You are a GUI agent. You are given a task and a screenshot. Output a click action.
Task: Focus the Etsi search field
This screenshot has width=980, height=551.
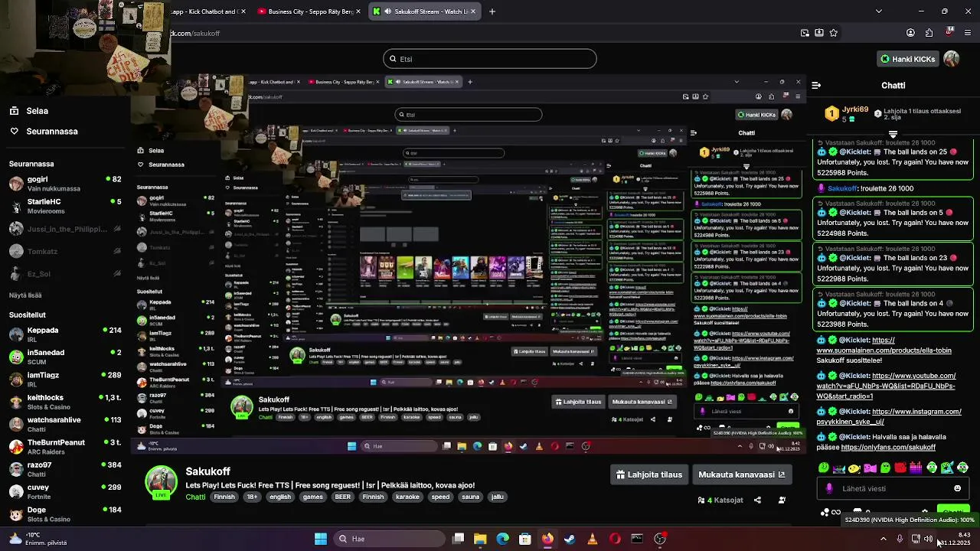coord(490,59)
